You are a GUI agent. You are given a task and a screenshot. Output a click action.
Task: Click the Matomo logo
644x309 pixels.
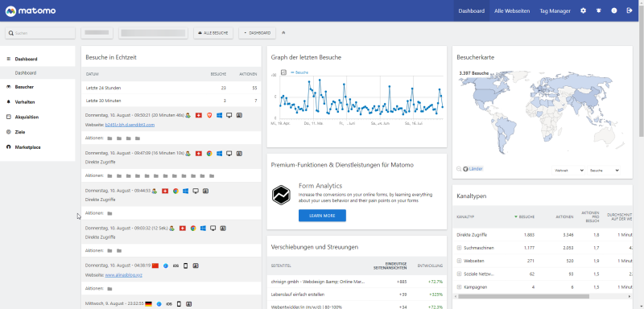click(x=31, y=11)
